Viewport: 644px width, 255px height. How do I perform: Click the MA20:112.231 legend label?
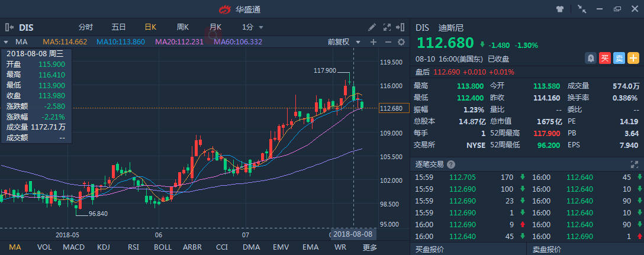click(x=179, y=42)
